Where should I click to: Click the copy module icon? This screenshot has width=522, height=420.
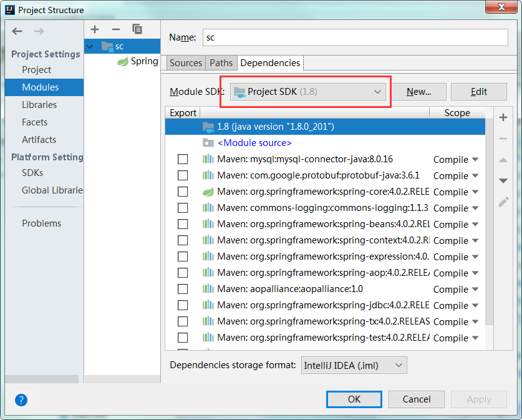pos(137,29)
